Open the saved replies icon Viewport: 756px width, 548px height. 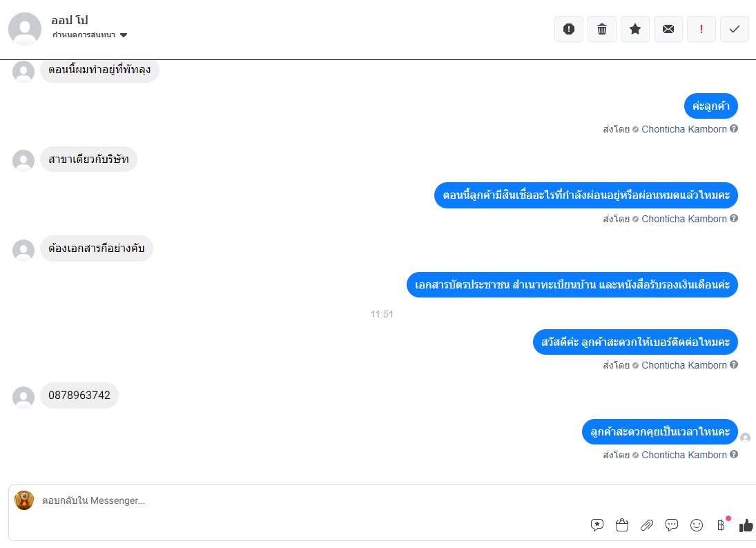click(597, 525)
